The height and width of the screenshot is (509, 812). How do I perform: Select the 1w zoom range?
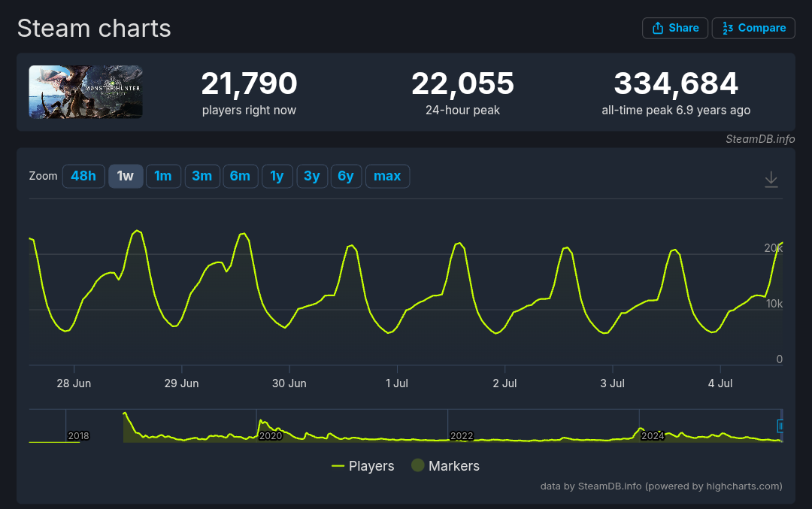coord(126,176)
